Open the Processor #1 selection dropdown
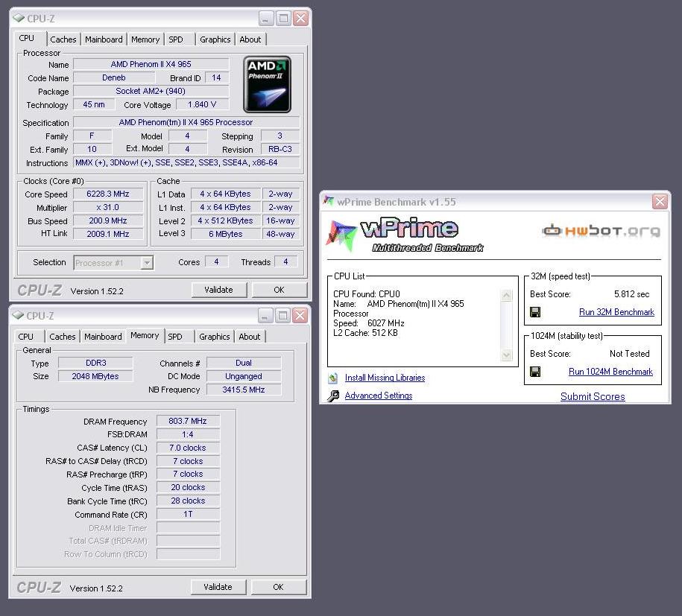Image resolution: width=682 pixels, height=616 pixels. click(x=147, y=263)
